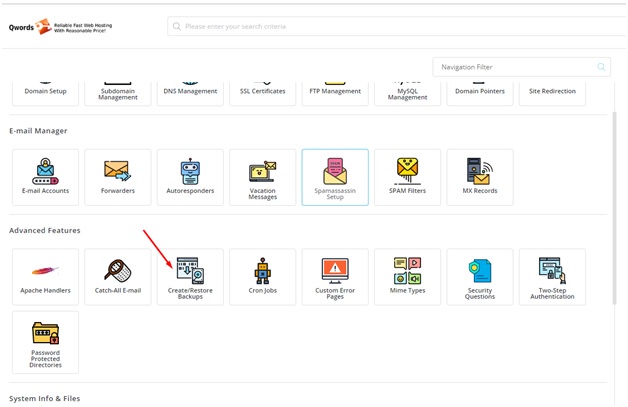Screen dimensions: 628x407
Task: Click the Qwords logo
Action: pos(60,27)
